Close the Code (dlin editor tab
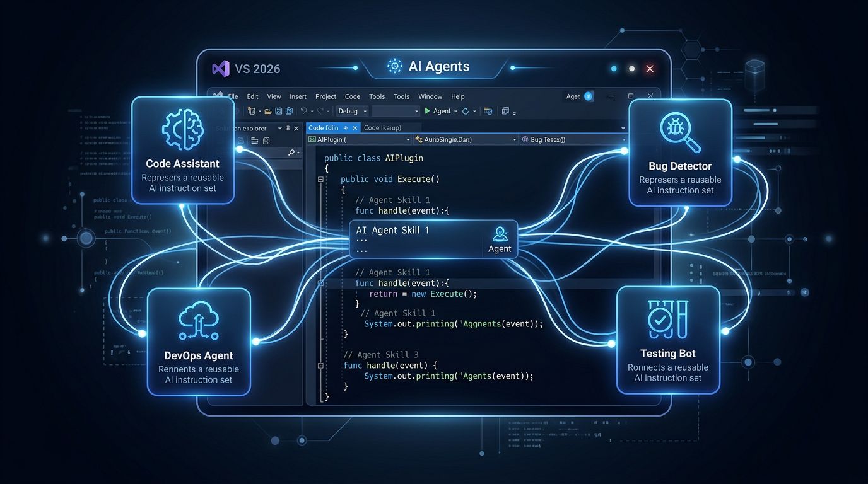The width and height of the screenshot is (868, 484). pyautogui.click(x=355, y=128)
